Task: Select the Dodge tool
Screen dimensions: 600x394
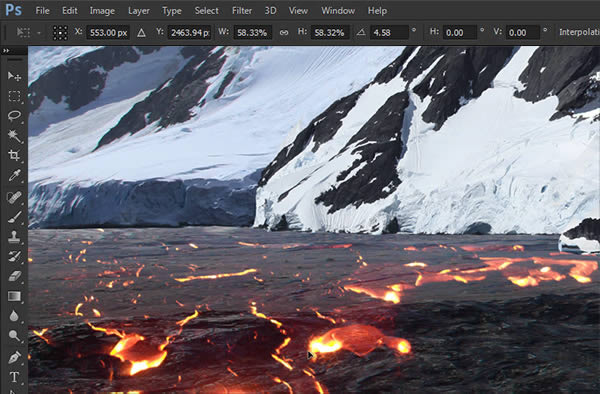Action: (x=15, y=336)
